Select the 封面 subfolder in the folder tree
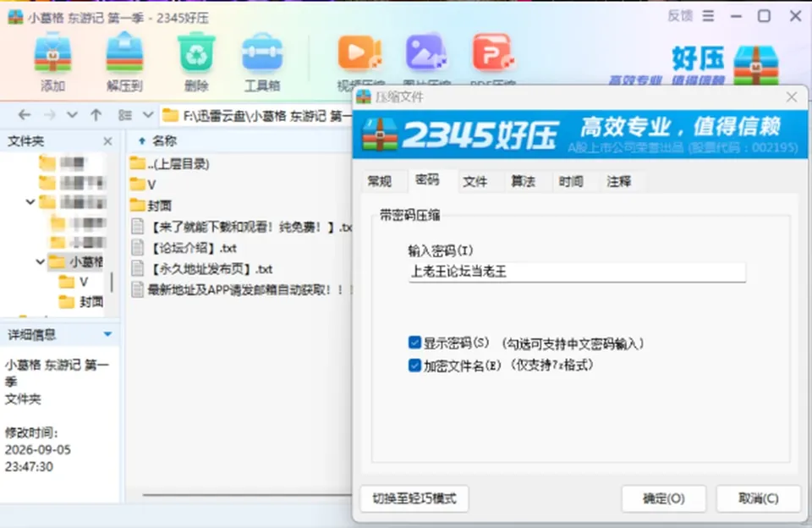The height and width of the screenshot is (528, 812). pos(81,302)
